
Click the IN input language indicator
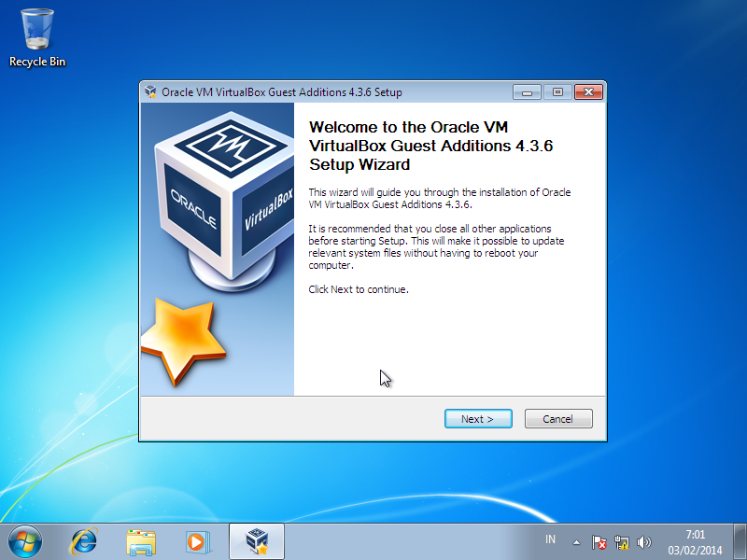click(550, 539)
